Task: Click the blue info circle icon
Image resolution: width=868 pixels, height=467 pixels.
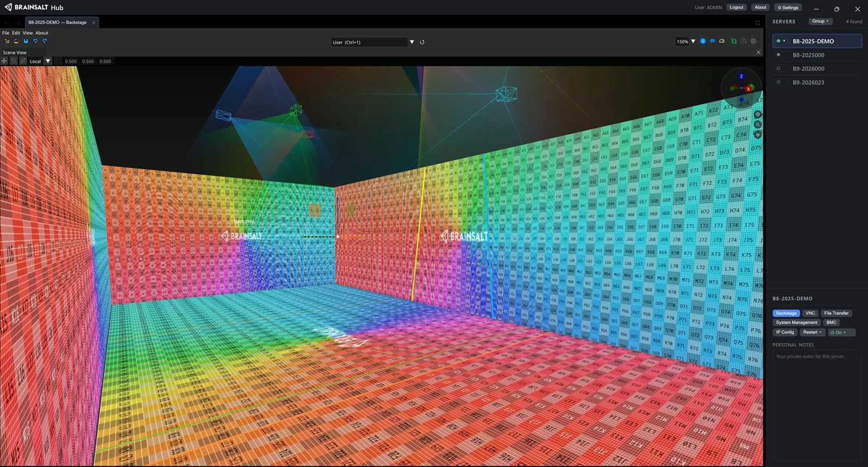Action: pos(703,41)
